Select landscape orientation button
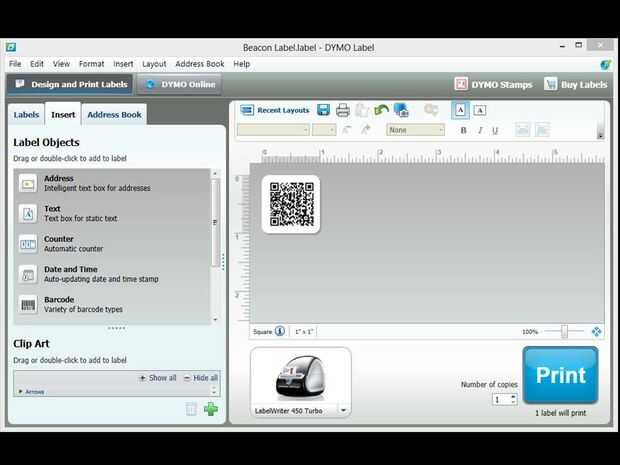This screenshot has height=465, width=620. click(x=480, y=110)
